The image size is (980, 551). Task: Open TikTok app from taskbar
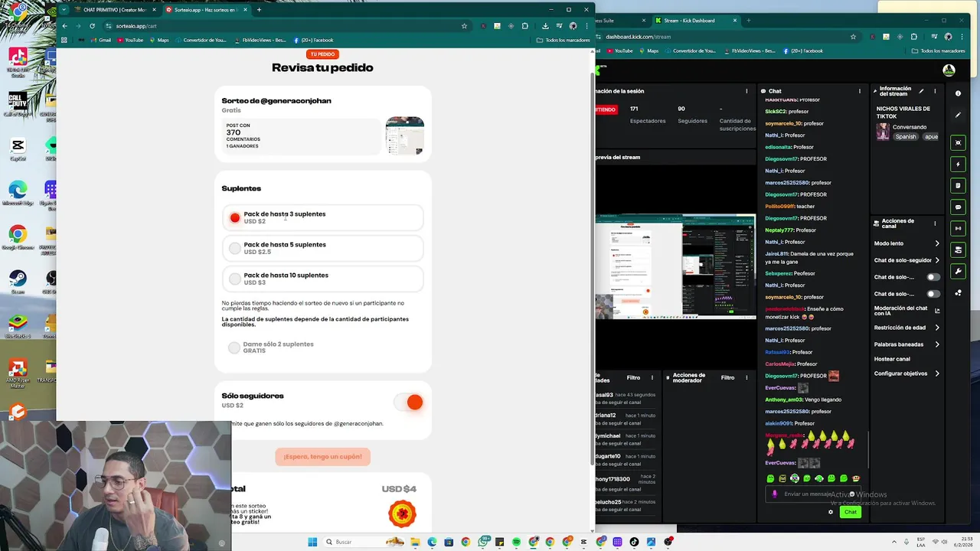point(634,542)
